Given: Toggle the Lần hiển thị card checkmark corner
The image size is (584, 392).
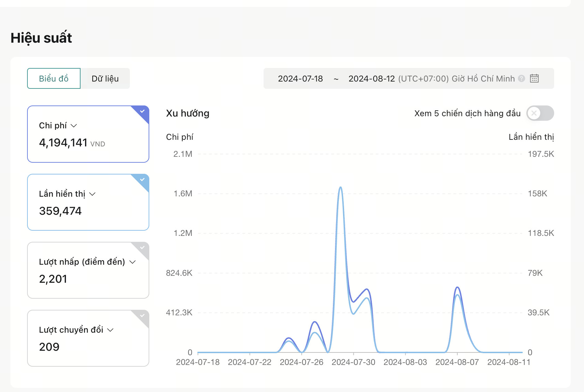Looking at the screenshot, I should click(x=142, y=180).
